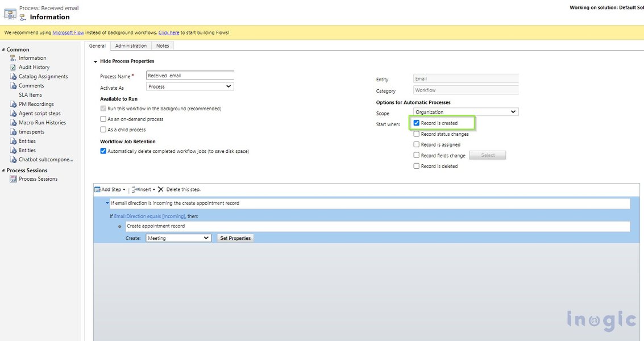Collapse the Process Sessions tree section
Viewport: 644px width, 341px height.
point(4,170)
